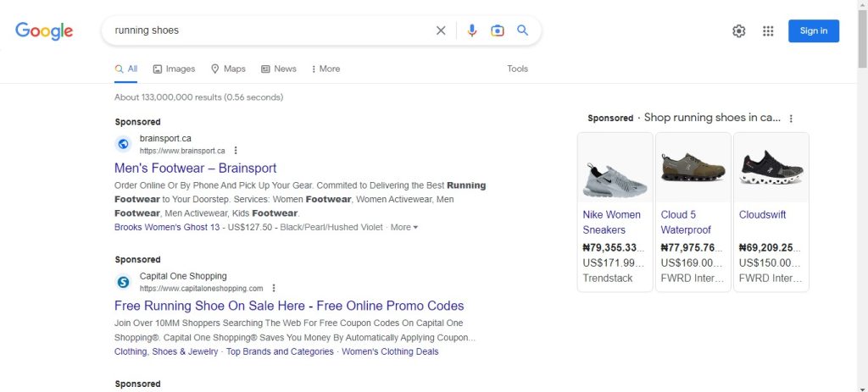Open options dots beside capitaloneshopping.com URL
Image resolution: width=868 pixels, height=392 pixels.
pos(274,288)
